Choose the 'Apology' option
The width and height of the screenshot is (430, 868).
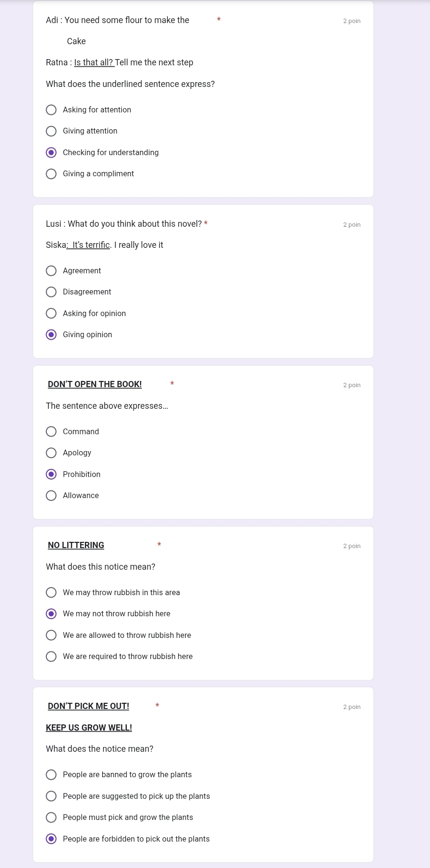point(51,453)
